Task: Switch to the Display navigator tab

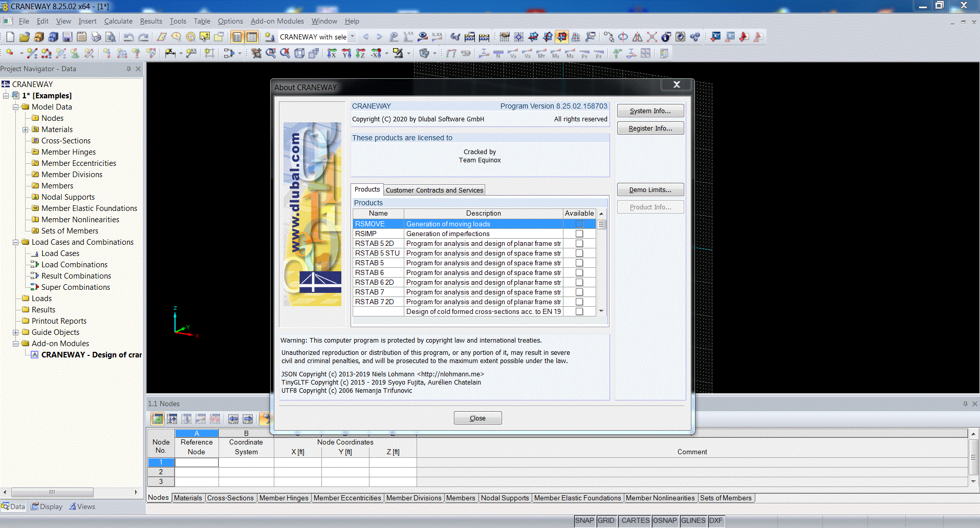Action: click(47, 506)
